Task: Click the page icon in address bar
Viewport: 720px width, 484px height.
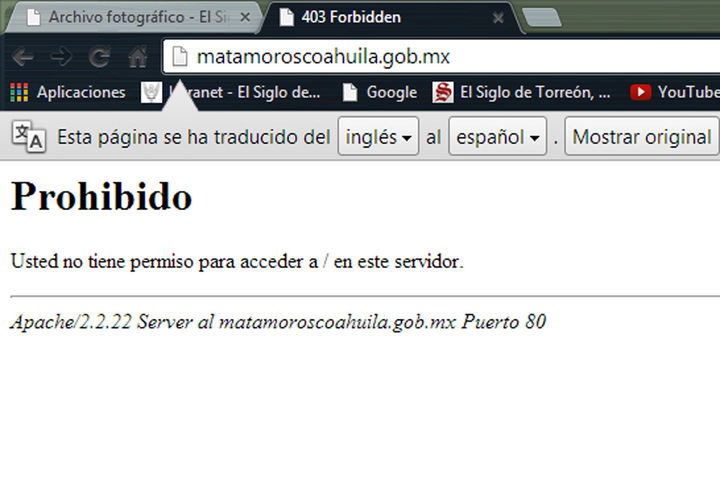Action: 180,57
